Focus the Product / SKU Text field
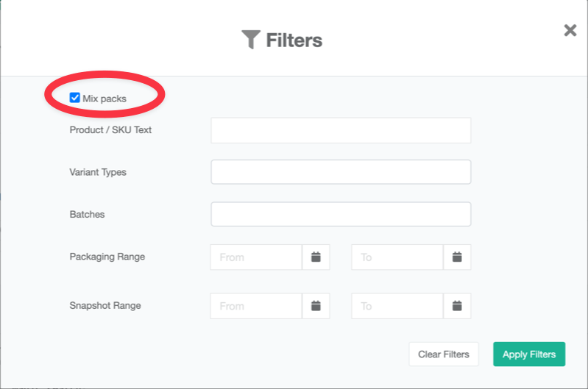The image size is (588, 389). click(341, 130)
